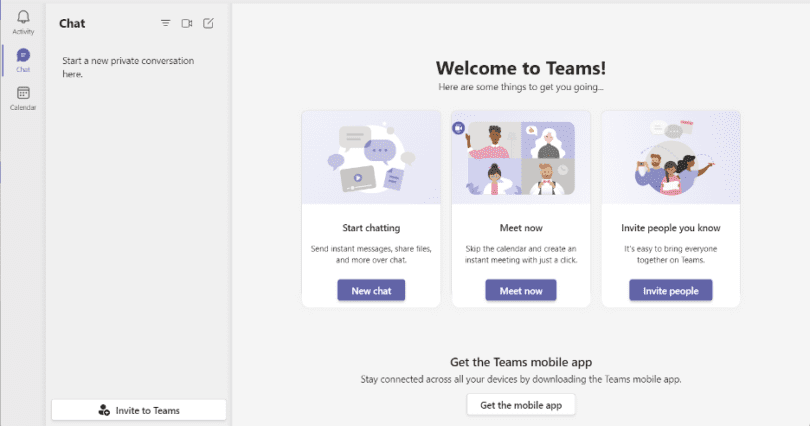Open the Activity bell icon
This screenshot has width=810, height=426.
click(x=23, y=17)
